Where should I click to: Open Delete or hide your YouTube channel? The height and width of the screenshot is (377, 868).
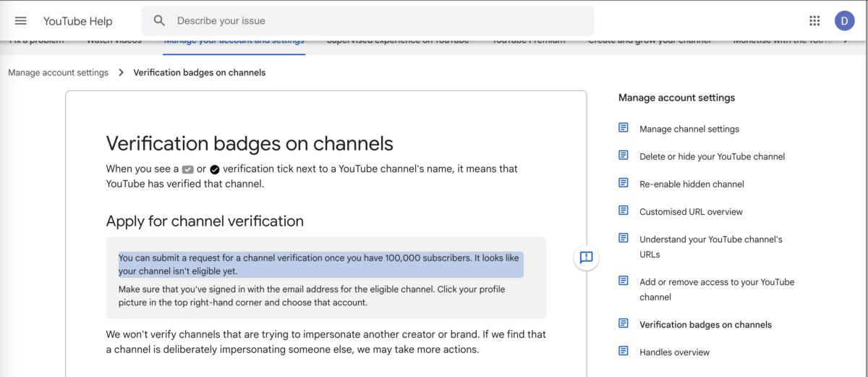tap(712, 156)
